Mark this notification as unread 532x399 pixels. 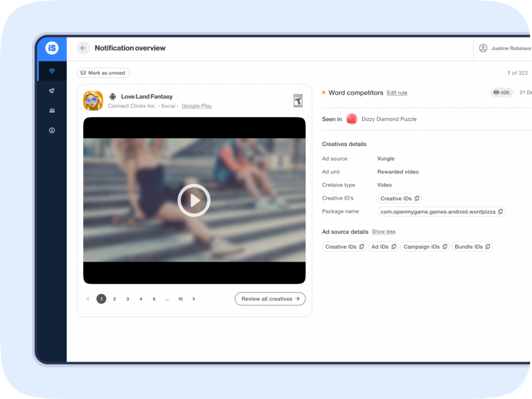coord(103,73)
